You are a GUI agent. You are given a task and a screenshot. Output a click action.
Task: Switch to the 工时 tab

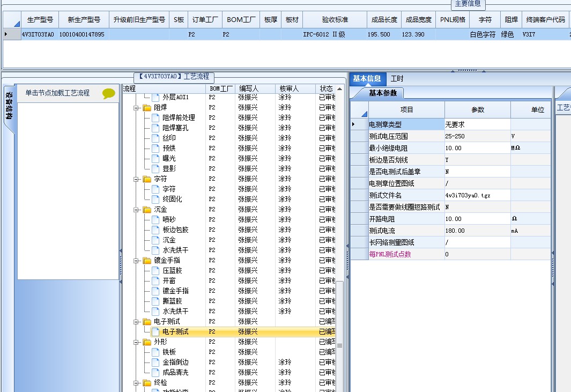click(397, 79)
